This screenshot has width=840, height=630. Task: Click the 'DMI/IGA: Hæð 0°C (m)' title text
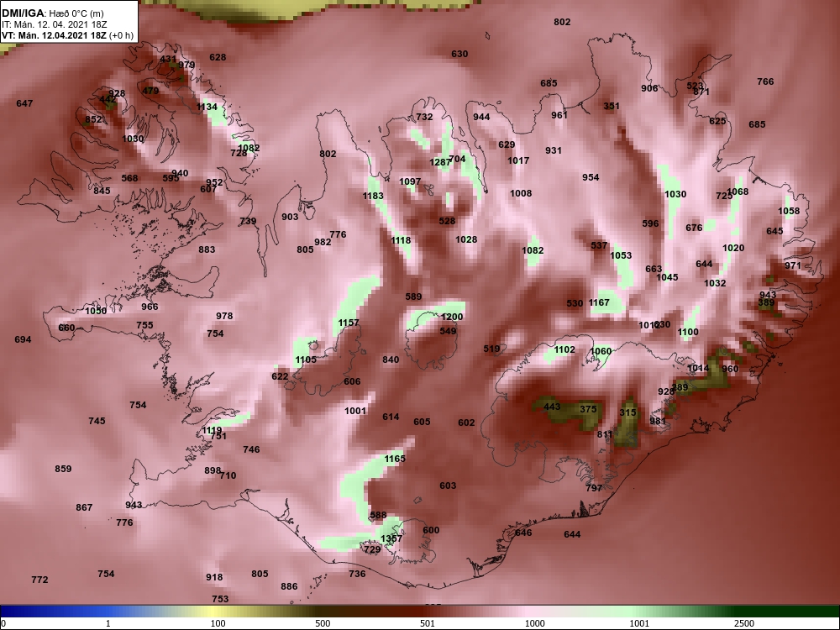pos(53,13)
